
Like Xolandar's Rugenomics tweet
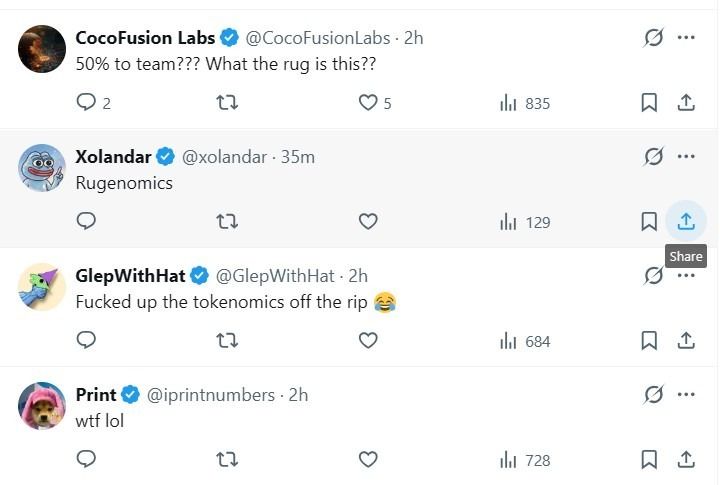point(368,222)
